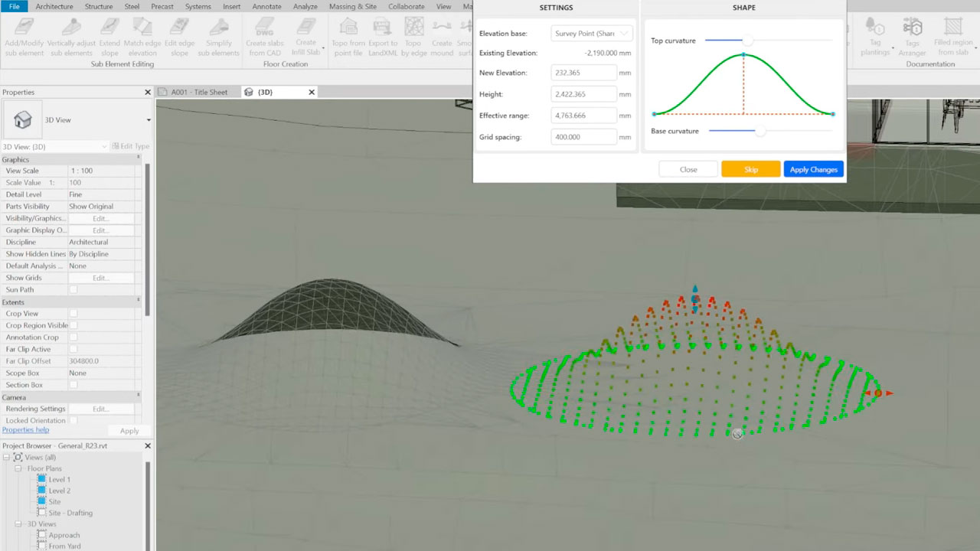Toggle Crop Region Visible checkbox
The image size is (980, 551).
click(x=73, y=325)
